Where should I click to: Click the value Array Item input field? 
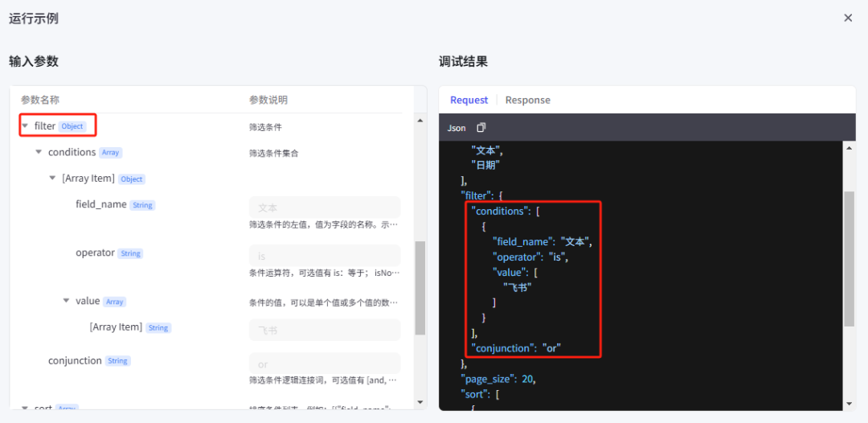pyautogui.click(x=325, y=330)
